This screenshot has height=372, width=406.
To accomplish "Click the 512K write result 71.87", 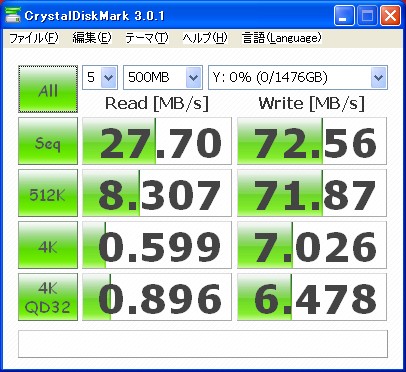I will click(x=312, y=193).
